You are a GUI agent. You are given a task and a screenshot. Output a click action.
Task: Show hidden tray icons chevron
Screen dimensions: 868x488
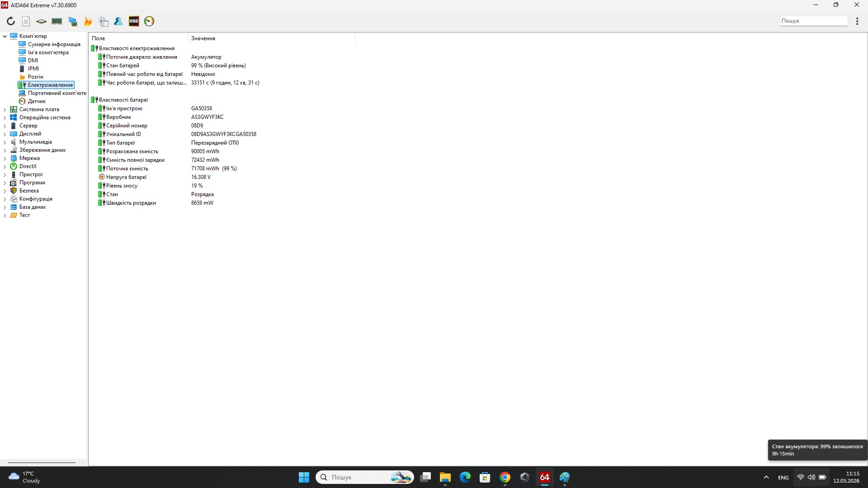[x=766, y=477]
